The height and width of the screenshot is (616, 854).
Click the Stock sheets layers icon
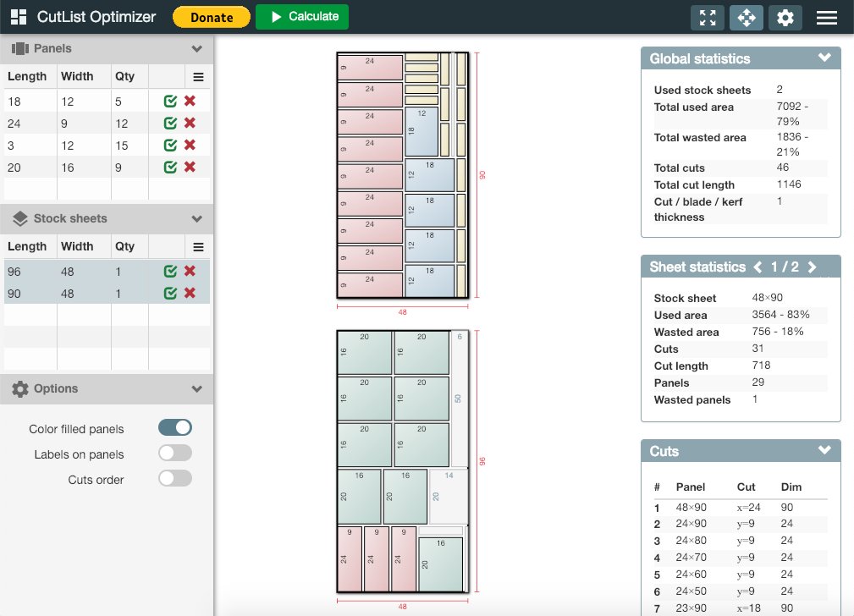[20, 218]
